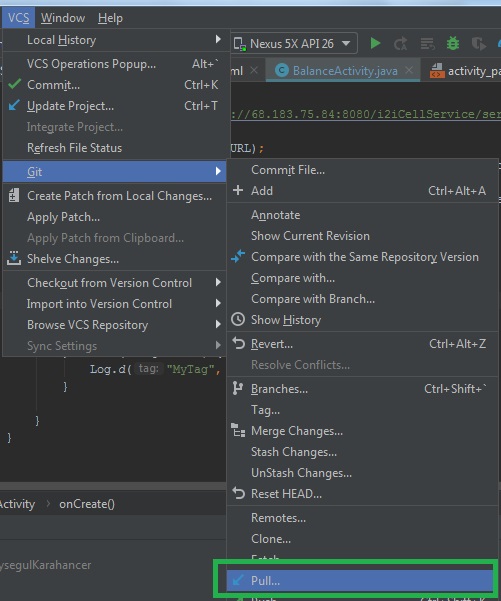The height and width of the screenshot is (601, 501).
Task: Click the compare arrows icon in Git submenu
Action: [238, 256]
